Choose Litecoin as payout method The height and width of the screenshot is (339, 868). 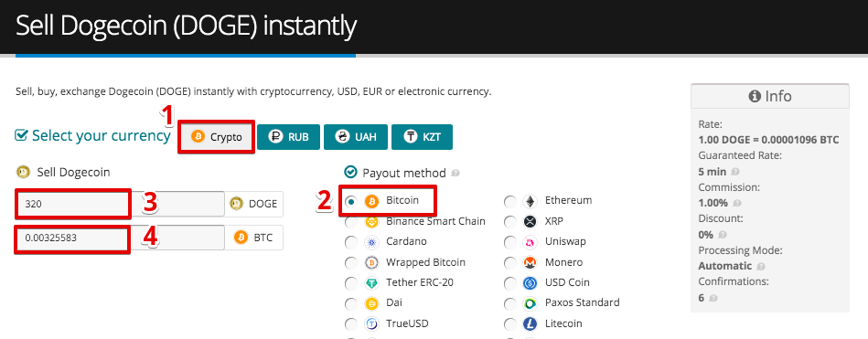pos(510,324)
